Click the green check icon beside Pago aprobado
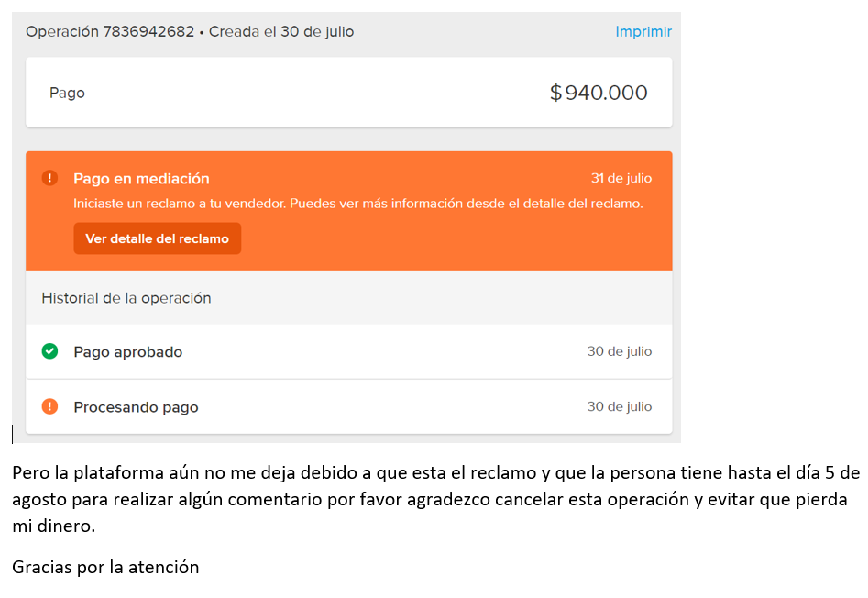Image resolution: width=868 pixels, height=598 pixels. [x=49, y=351]
